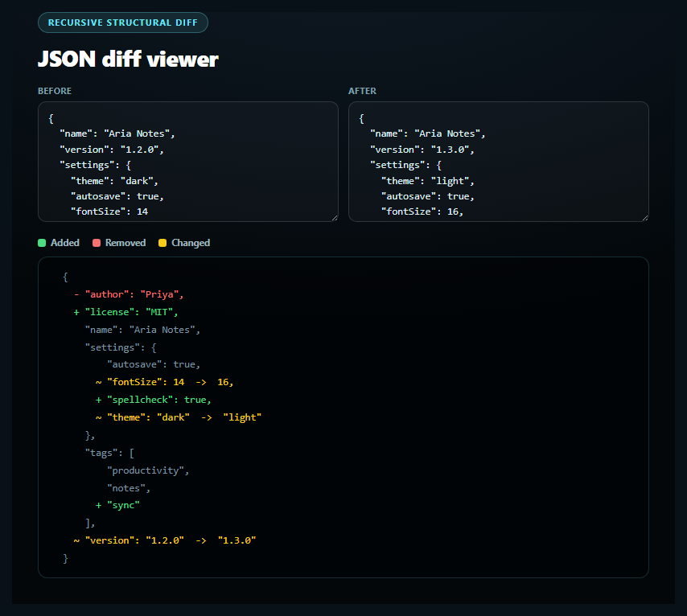
Task: Click the "settings": { diff line
Action: tap(121, 347)
